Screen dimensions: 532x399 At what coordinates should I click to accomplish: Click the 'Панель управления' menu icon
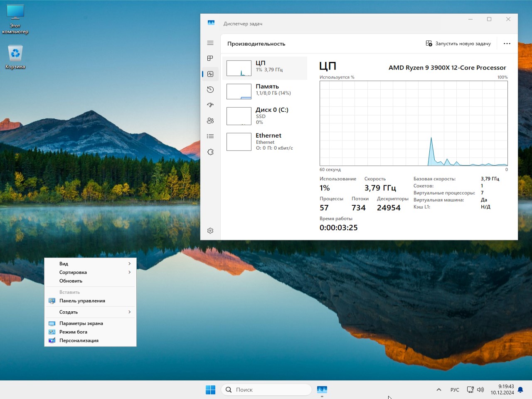coord(52,301)
